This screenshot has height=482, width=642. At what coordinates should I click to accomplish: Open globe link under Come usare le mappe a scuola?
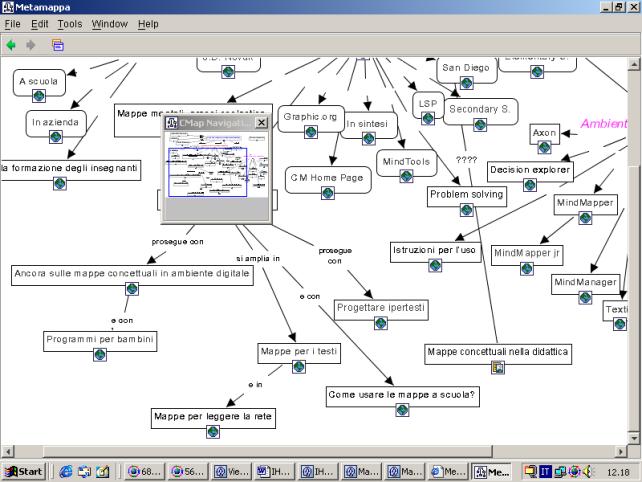pyautogui.click(x=402, y=410)
